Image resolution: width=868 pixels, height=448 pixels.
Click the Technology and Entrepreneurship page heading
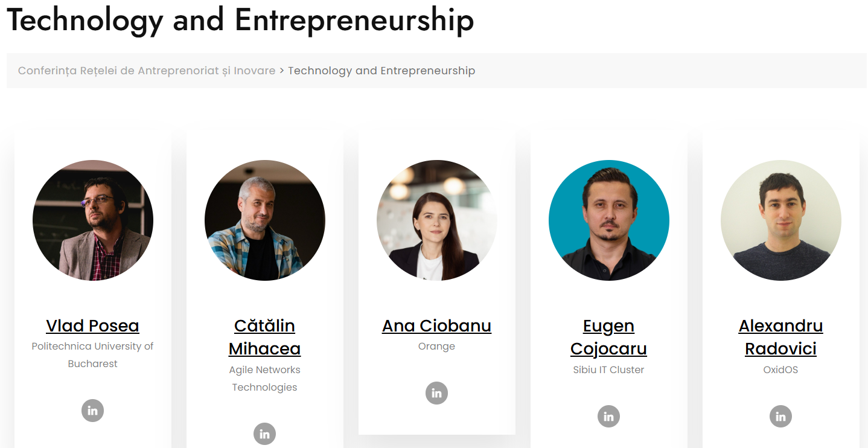pyautogui.click(x=240, y=21)
